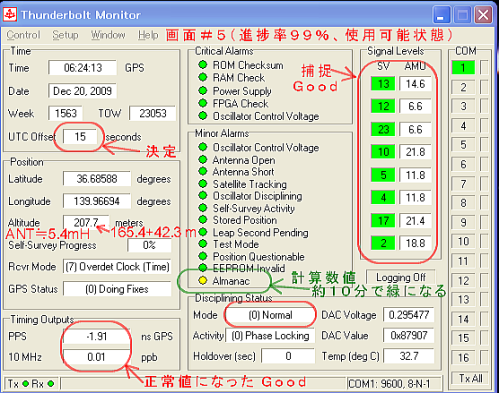
Task: Click the Activity Phase Locking field
Action: pyautogui.click(x=270, y=336)
